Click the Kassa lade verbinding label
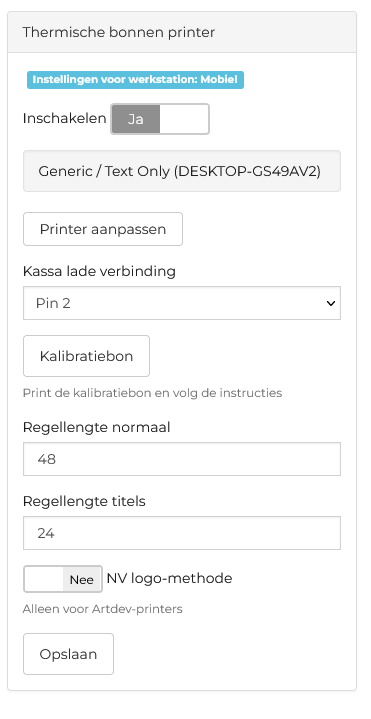This screenshot has width=371, height=719. tap(99, 271)
